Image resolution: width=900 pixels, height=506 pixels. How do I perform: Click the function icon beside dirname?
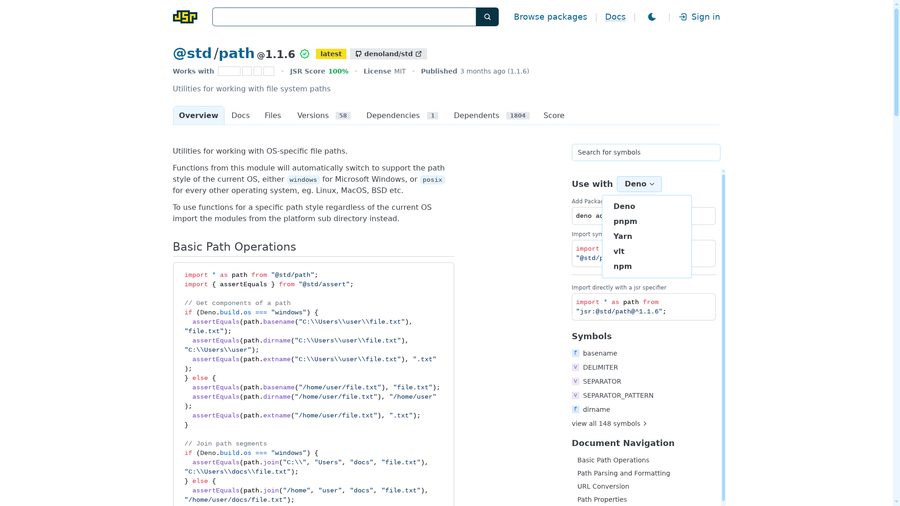575,410
